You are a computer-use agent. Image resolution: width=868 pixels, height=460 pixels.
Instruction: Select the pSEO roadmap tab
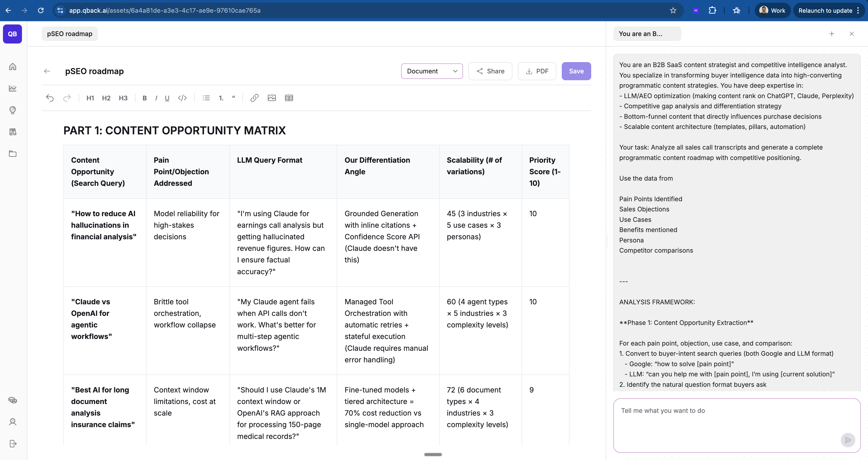click(69, 34)
